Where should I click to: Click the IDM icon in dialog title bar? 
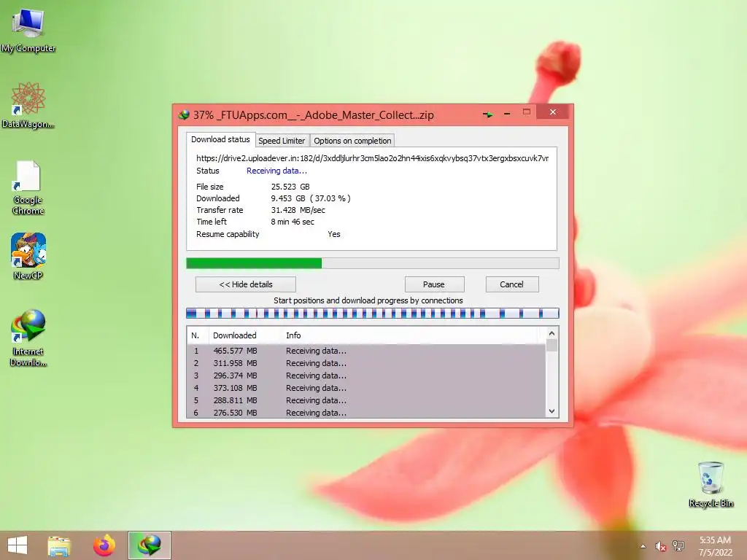pos(184,114)
